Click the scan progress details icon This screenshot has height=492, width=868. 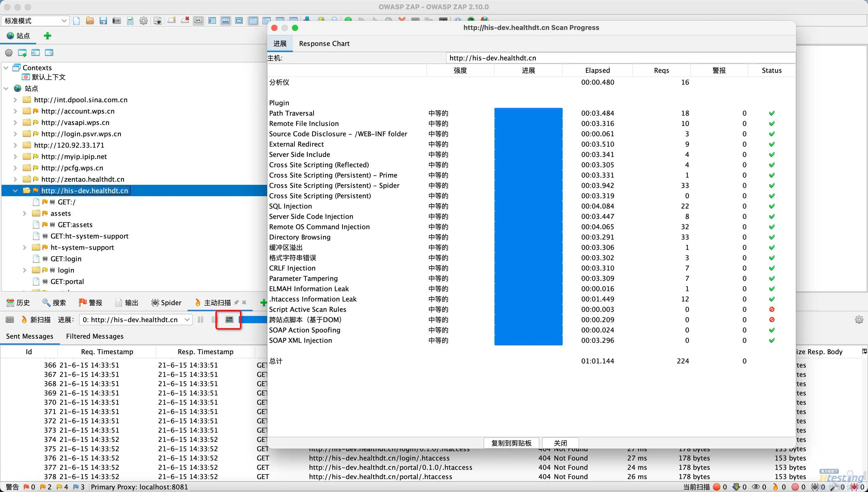229,320
